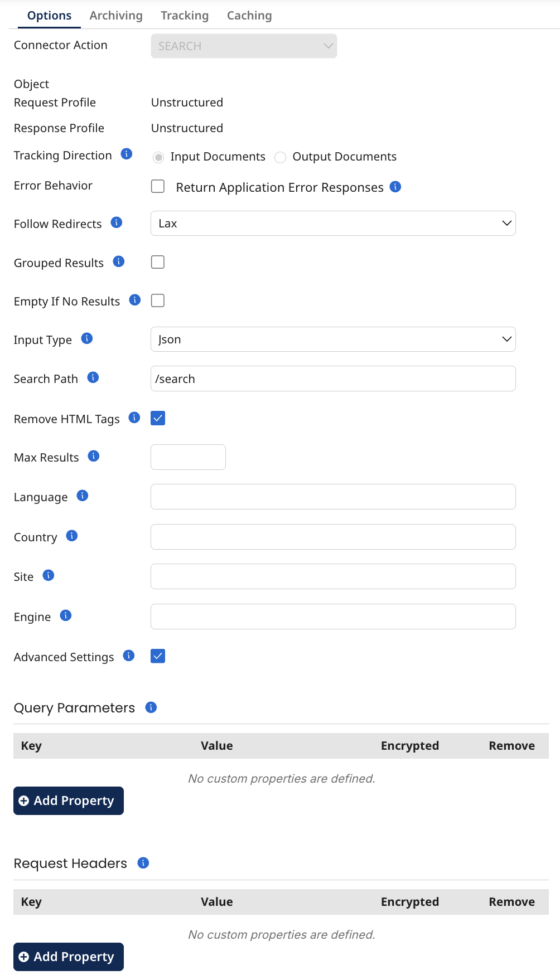
Task: Open the Follow Redirects dropdown
Action: (x=333, y=224)
